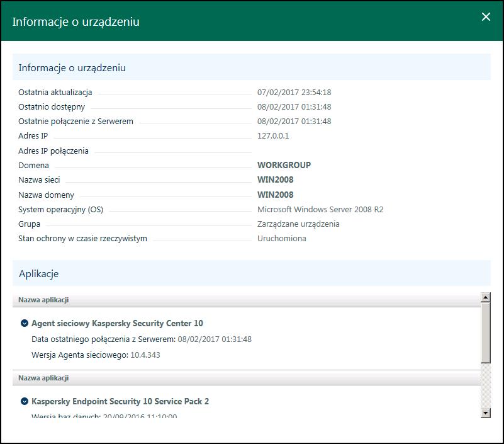The image size is (504, 444).
Task: Select the WORKGROUP domain value
Action: (x=284, y=165)
